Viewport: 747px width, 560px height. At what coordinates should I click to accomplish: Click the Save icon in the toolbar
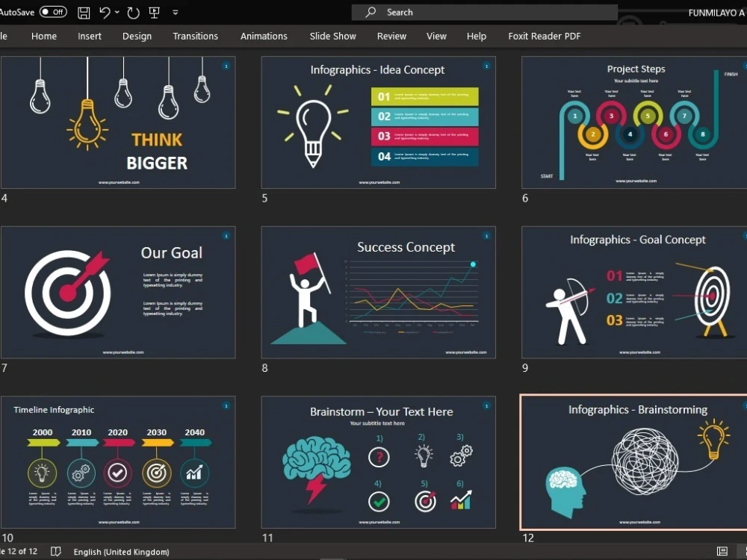coord(84,13)
